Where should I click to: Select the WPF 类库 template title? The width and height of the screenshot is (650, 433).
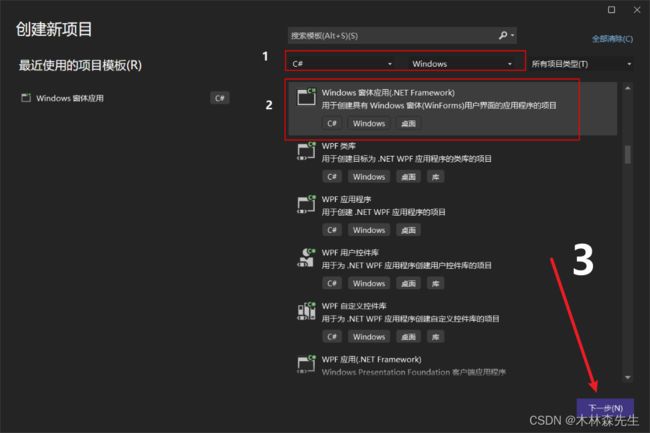(x=339, y=146)
